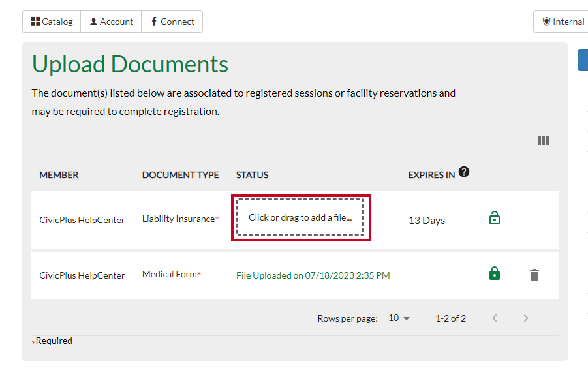This screenshot has width=588, height=368.
Task: Click the STATUS column header
Action: coord(252,175)
